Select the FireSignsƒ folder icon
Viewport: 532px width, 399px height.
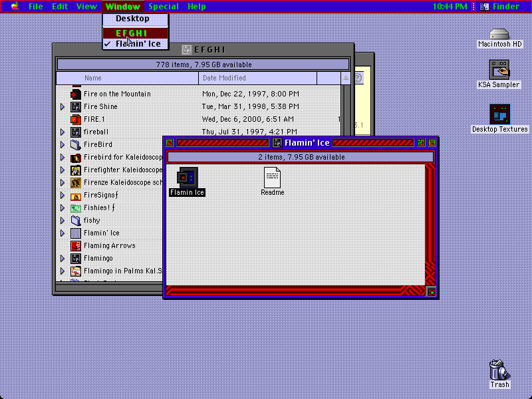(x=76, y=195)
